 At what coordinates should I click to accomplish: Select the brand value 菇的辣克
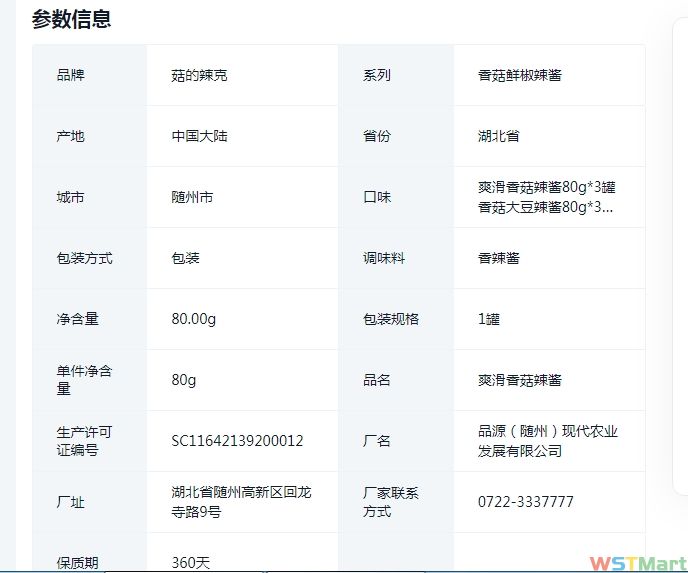click(x=200, y=75)
